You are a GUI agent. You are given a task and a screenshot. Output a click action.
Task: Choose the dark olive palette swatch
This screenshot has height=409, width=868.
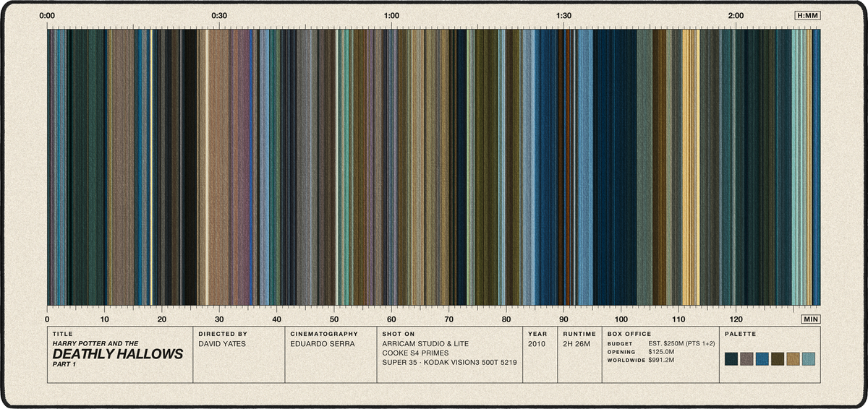[x=778, y=359]
